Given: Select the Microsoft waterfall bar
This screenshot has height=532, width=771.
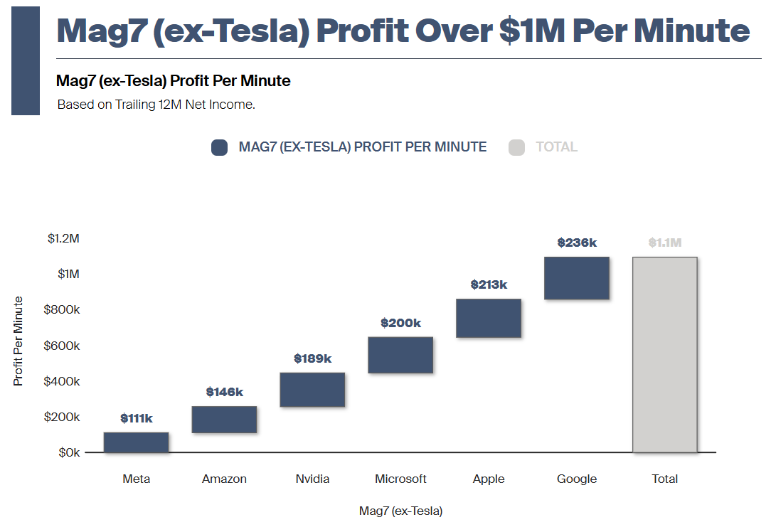Looking at the screenshot, I should coord(400,355).
